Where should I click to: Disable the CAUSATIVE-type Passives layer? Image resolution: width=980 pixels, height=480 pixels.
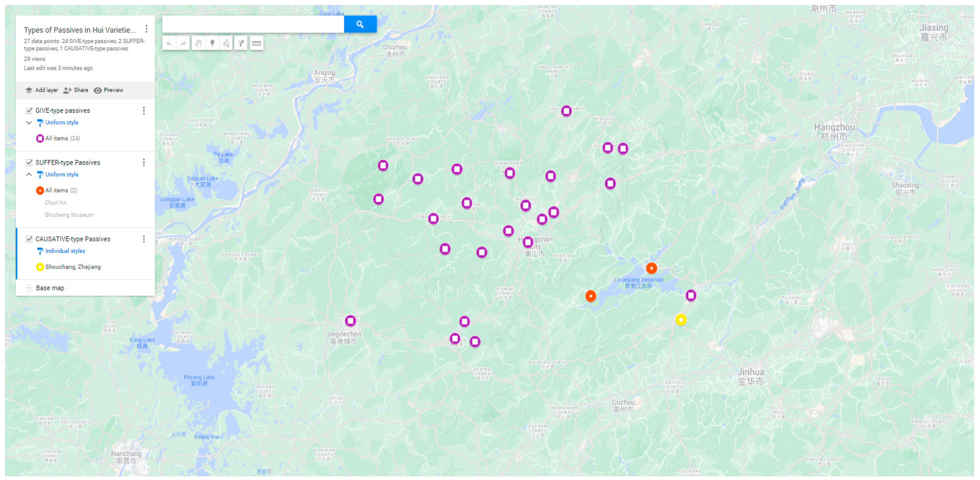tap(29, 239)
